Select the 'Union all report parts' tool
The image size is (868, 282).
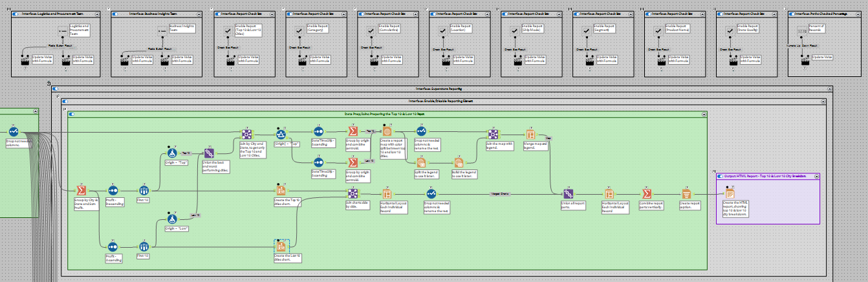point(567,193)
